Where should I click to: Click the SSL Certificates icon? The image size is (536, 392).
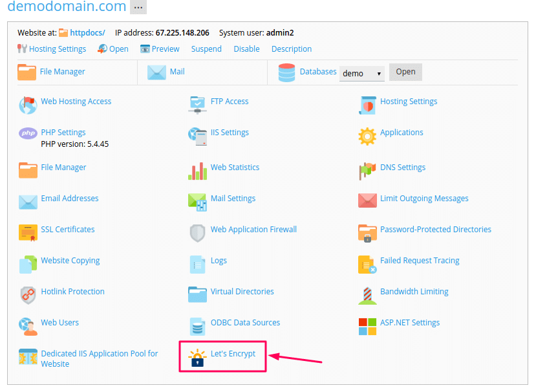(28, 233)
